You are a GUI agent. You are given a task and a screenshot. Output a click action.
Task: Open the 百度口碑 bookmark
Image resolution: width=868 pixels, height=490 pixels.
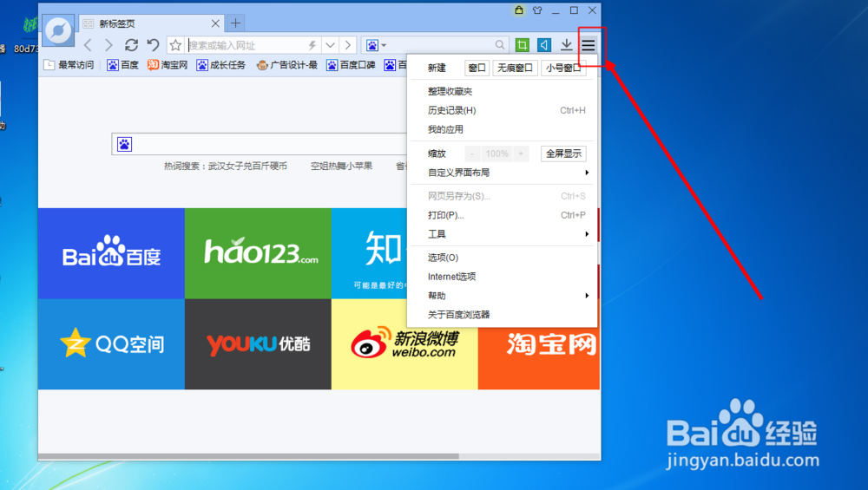(x=351, y=65)
